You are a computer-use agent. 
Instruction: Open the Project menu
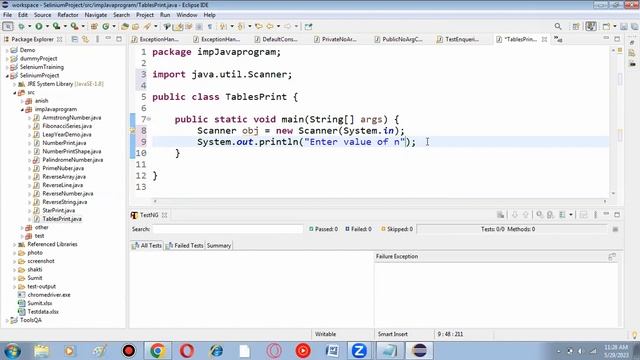tap(145, 15)
